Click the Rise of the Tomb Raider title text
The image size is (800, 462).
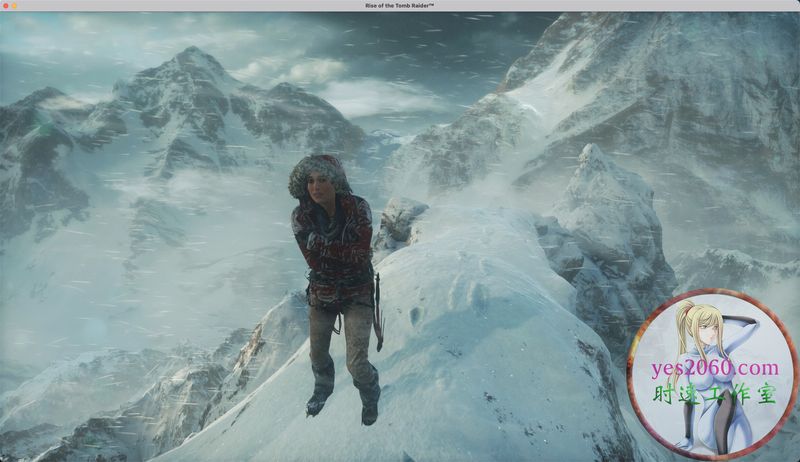pos(400,5)
